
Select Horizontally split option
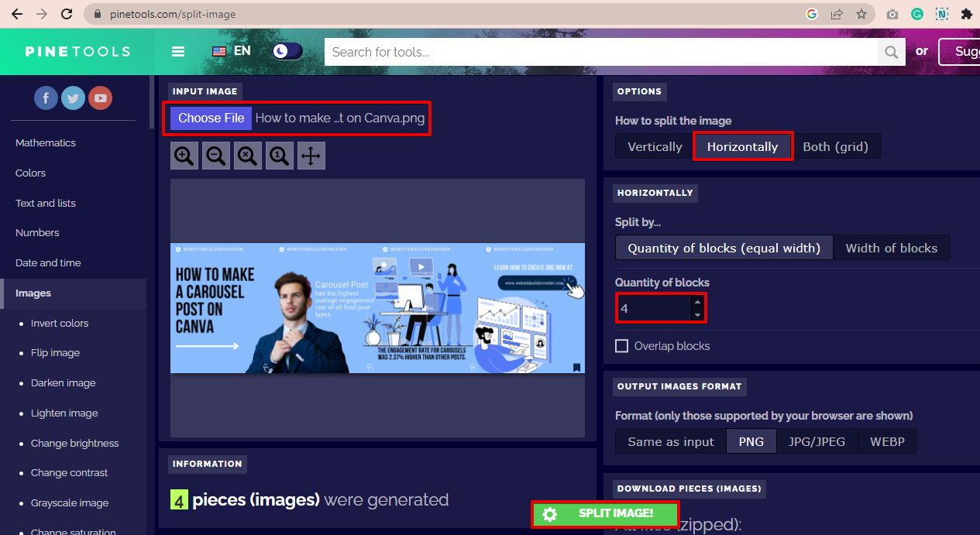742,146
